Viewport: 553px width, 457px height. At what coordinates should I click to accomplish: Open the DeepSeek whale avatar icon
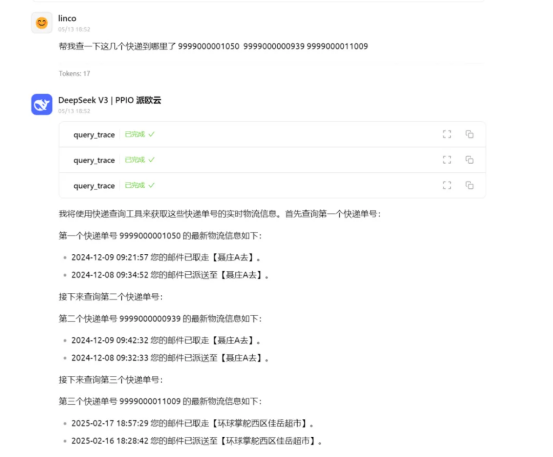(42, 104)
